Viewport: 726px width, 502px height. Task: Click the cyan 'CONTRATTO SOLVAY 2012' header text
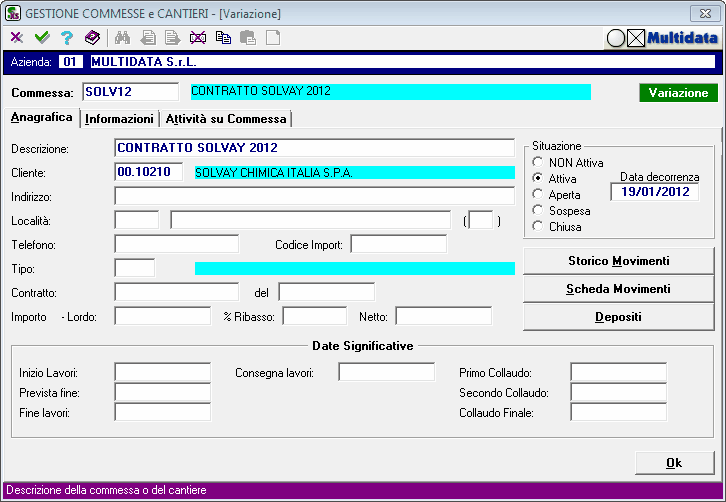(261, 91)
